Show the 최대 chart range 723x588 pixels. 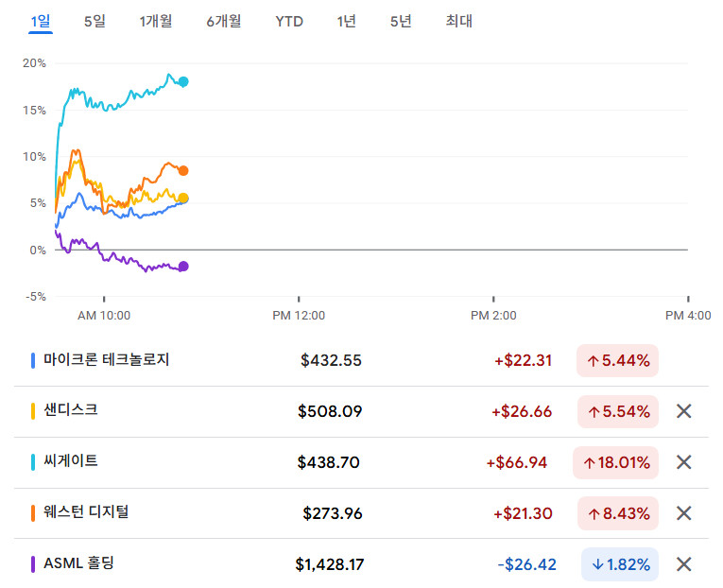(x=458, y=21)
